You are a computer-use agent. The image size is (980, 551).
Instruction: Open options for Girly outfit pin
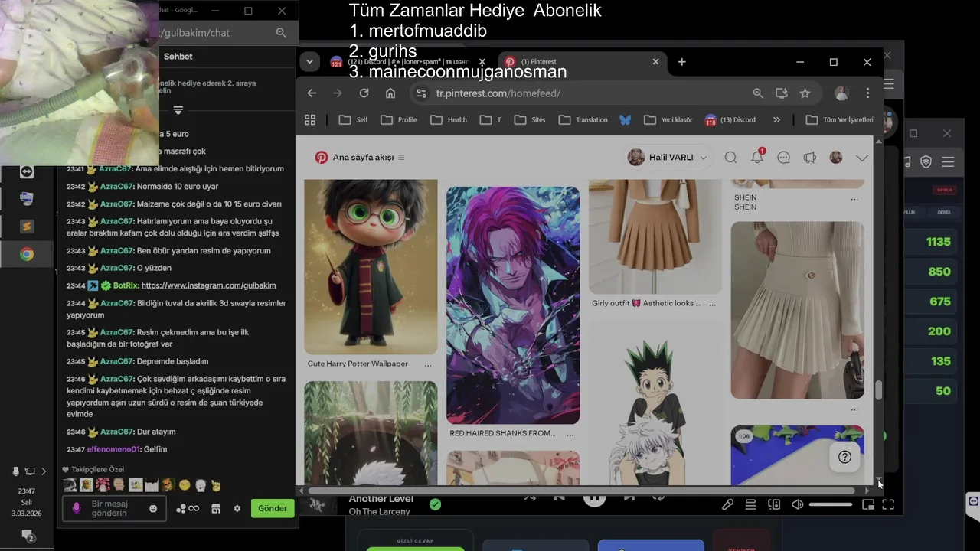(x=712, y=305)
